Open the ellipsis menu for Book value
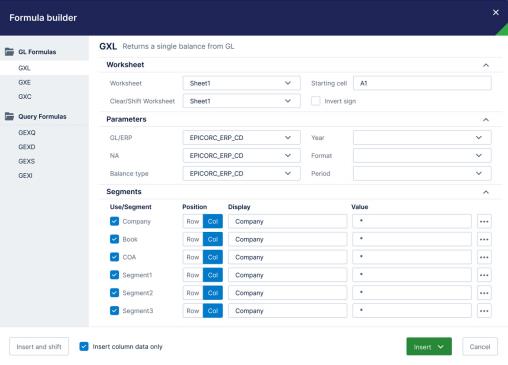Screen dimensions: 508x365 click(x=484, y=239)
